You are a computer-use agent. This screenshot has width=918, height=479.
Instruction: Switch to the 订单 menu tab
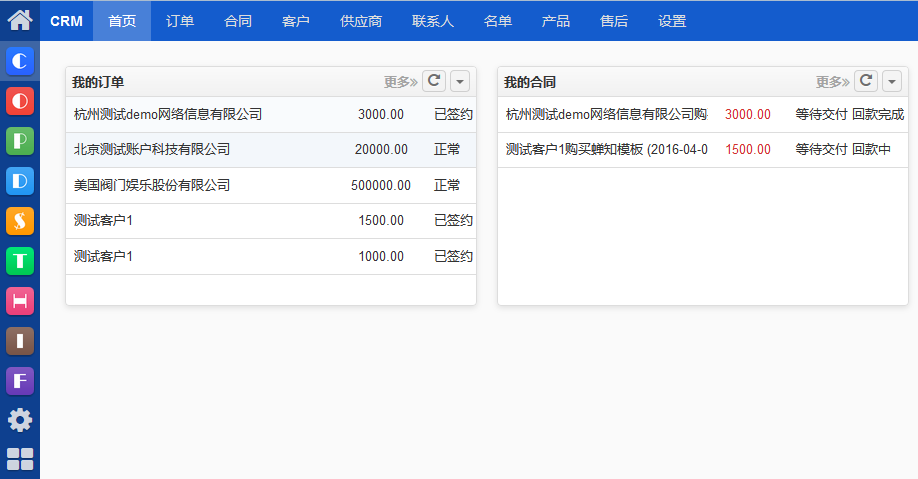pyautogui.click(x=180, y=21)
